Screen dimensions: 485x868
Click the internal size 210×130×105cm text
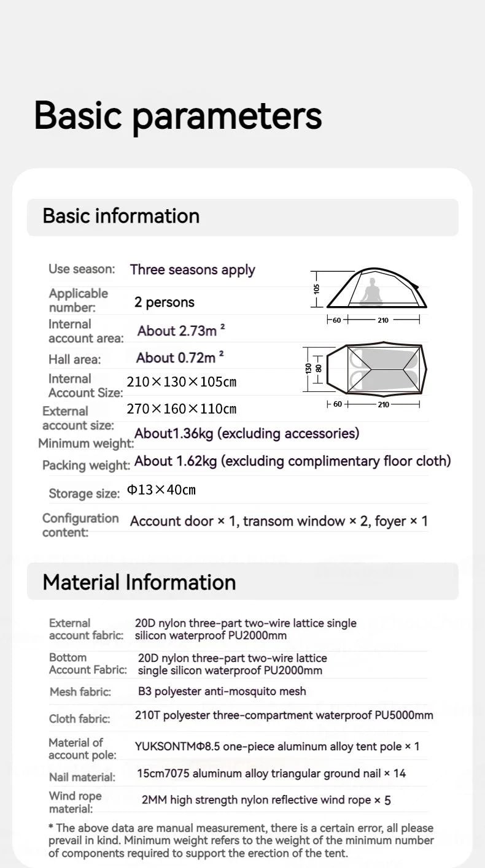click(181, 382)
